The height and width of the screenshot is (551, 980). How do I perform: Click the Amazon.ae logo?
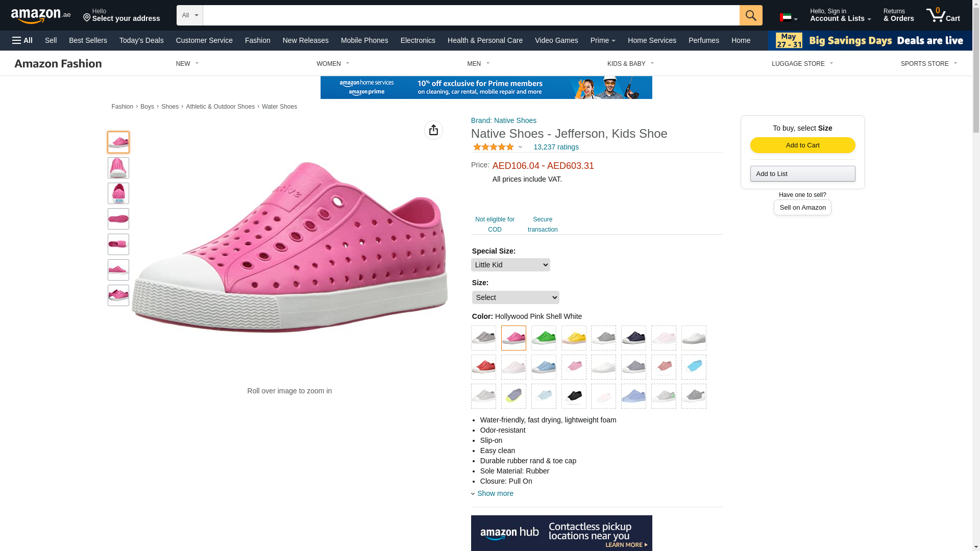coord(41,16)
